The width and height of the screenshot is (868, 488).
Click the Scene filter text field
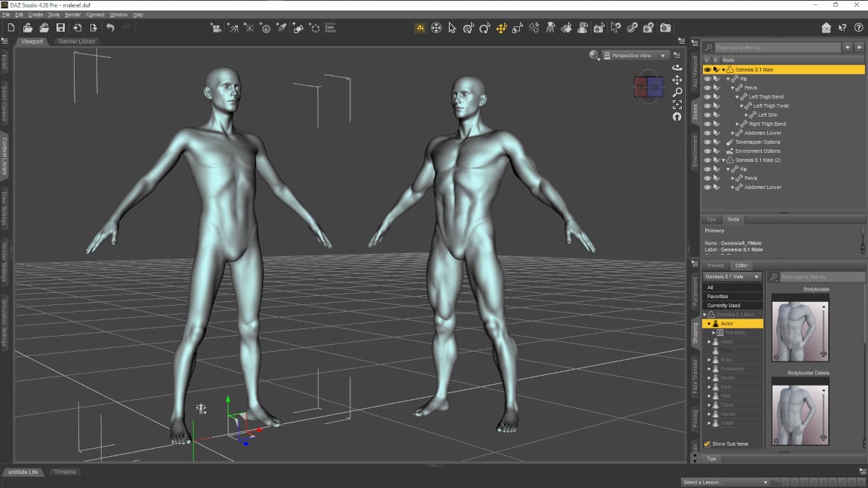(776, 47)
